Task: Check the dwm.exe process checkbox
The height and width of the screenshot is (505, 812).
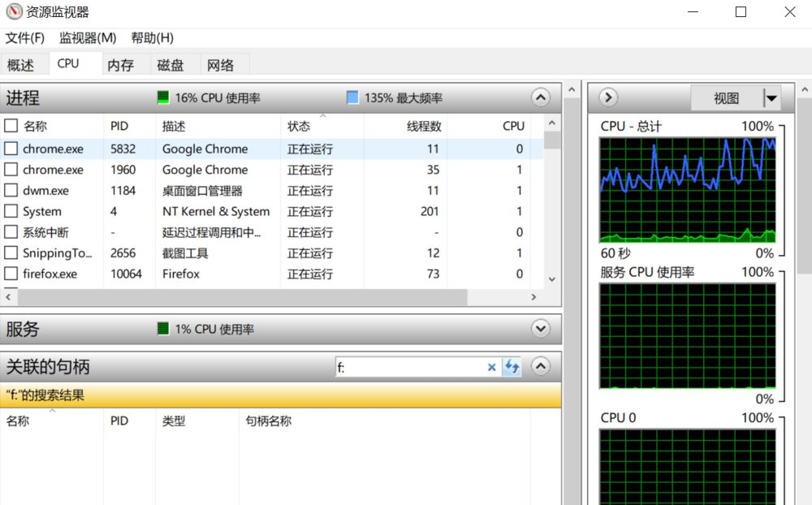Action: pos(11,191)
